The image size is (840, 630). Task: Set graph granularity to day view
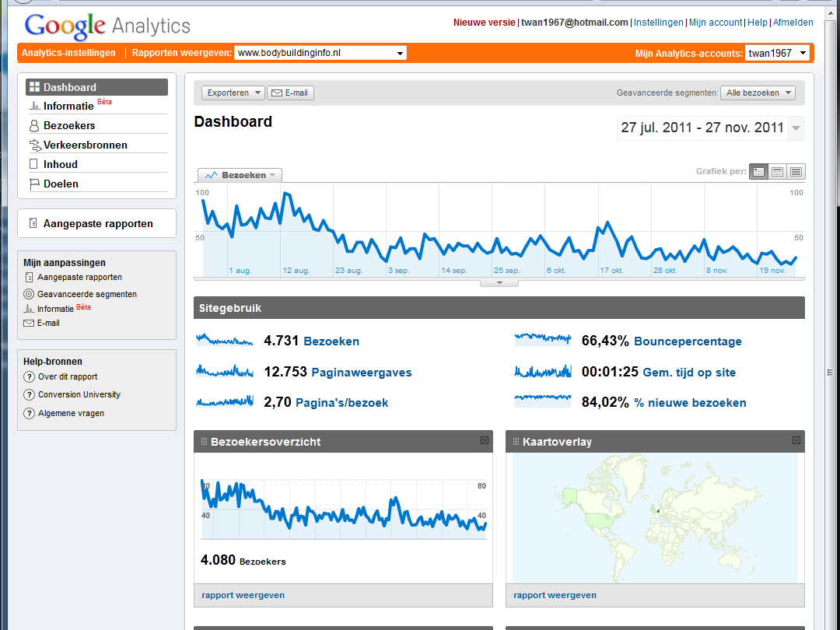click(758, 172)
